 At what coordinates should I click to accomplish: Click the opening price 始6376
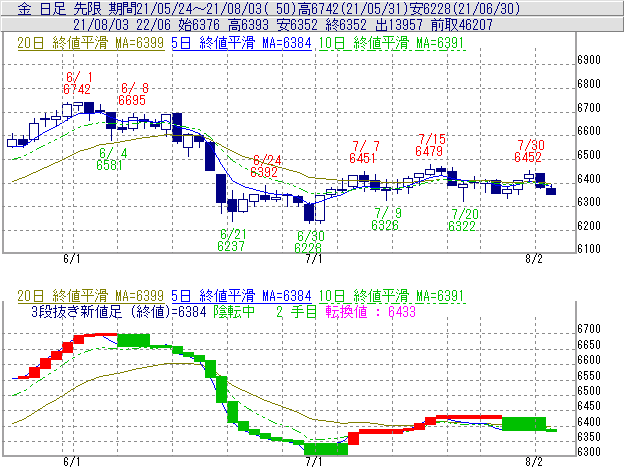(199, 25)
